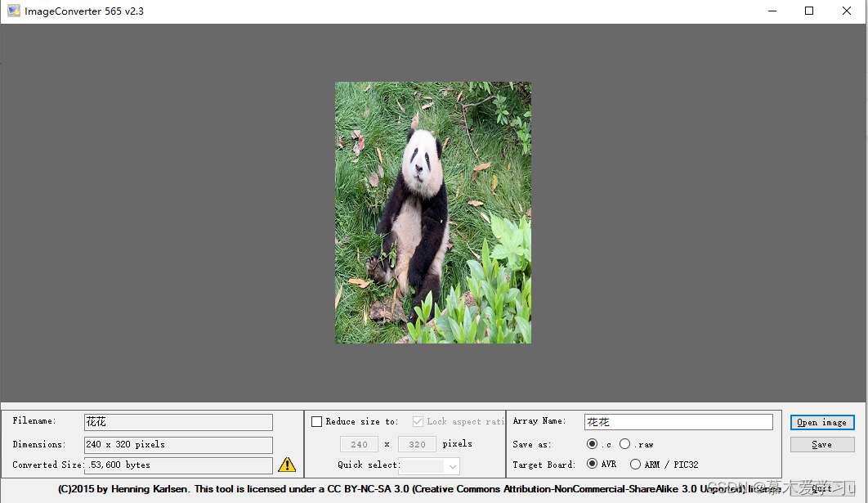Click the height value "320" input box
The height and width of the screenshot is (503, 868).
click(417, 443)
